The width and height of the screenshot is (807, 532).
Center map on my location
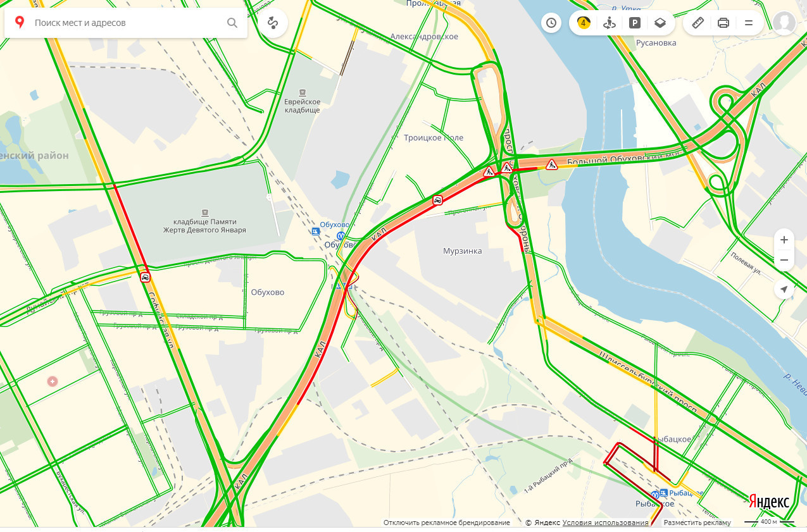pyautogui.click(x=784, y=289)
